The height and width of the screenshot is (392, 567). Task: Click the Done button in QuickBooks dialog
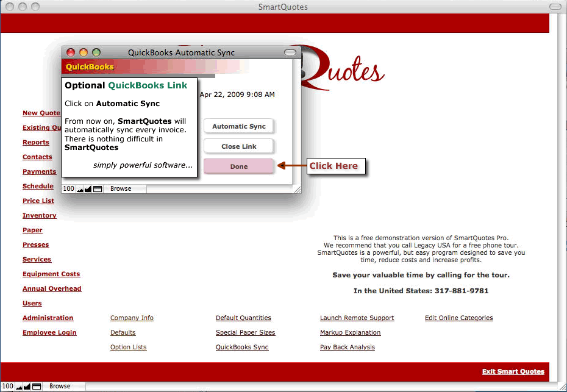(x=238, y=166)
